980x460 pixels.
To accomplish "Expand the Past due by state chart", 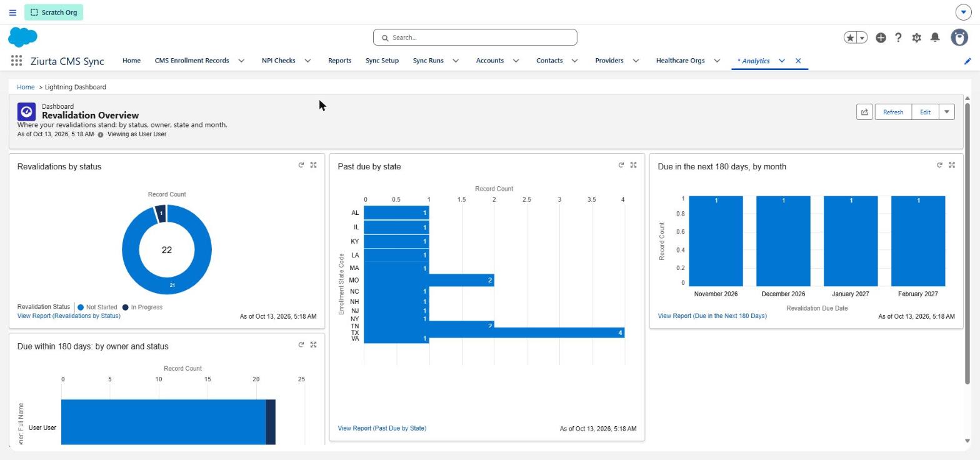I will point(634,165).
